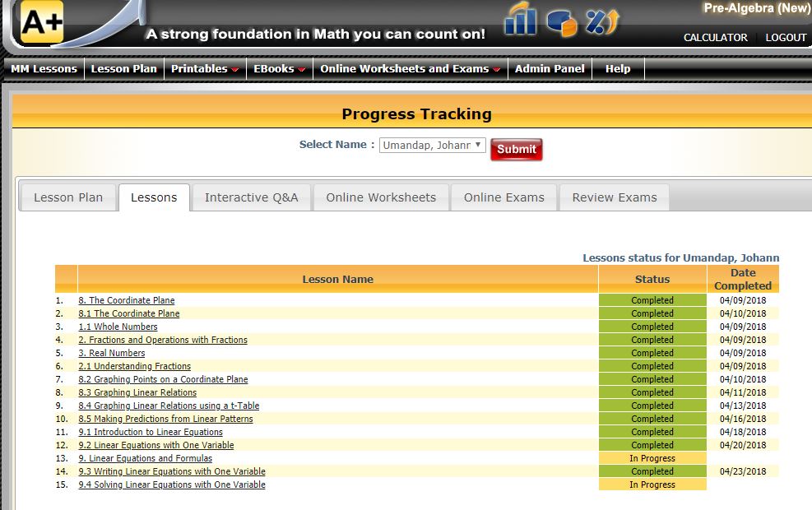Open the Select Name dropdown
The height and width of the screenshot is (510, 812).
click(433, 145)
